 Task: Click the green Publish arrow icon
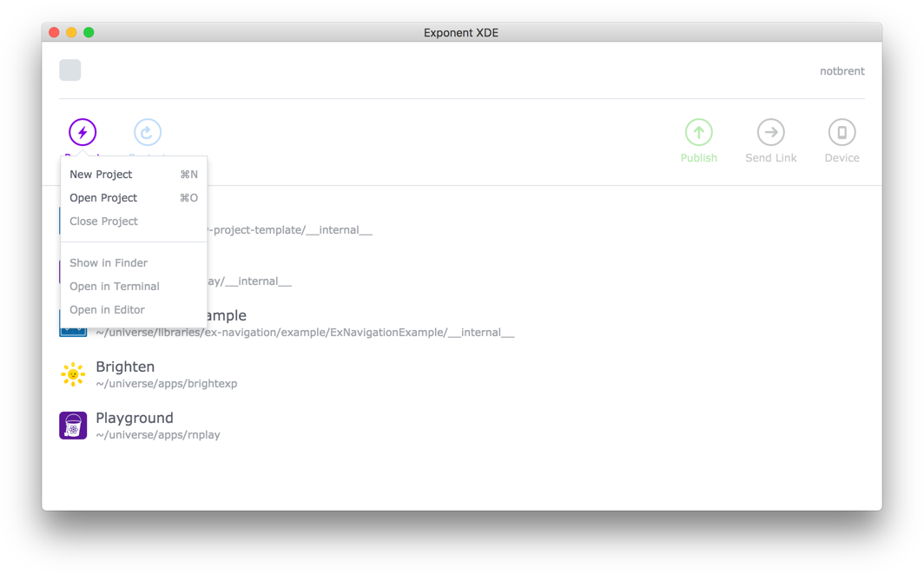699,132
